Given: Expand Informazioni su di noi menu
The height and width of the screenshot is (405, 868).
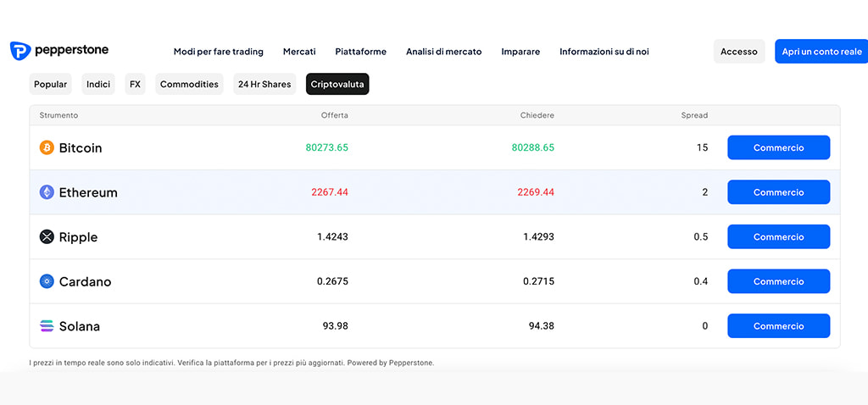Looking at the screenshot, I should (x=604, y=52).
